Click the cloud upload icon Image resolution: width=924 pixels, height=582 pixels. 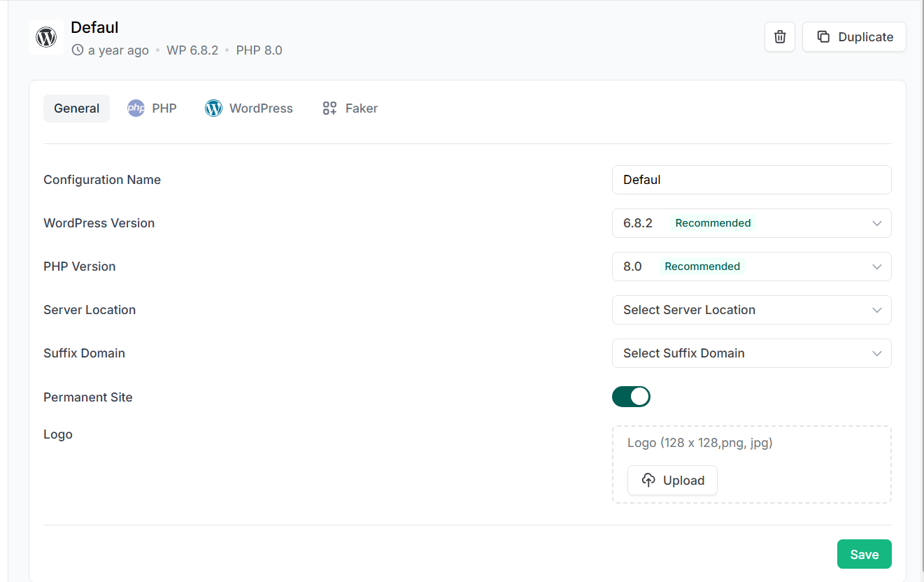point(648,481)
